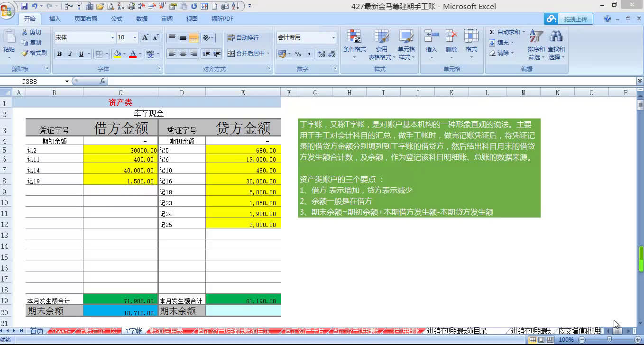Decrease font size with the small A icon
644x345 pixels.
156,37
